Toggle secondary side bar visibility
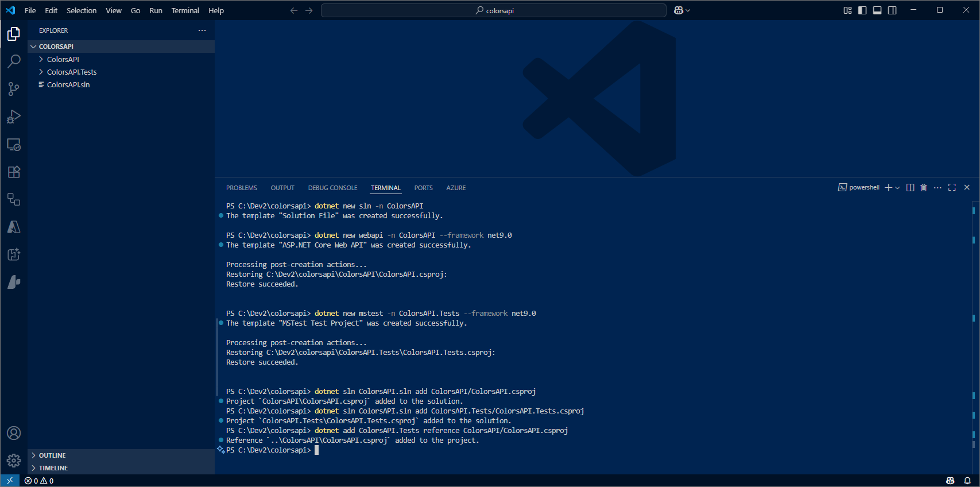980x487 pixels. [x=892, y=10]
